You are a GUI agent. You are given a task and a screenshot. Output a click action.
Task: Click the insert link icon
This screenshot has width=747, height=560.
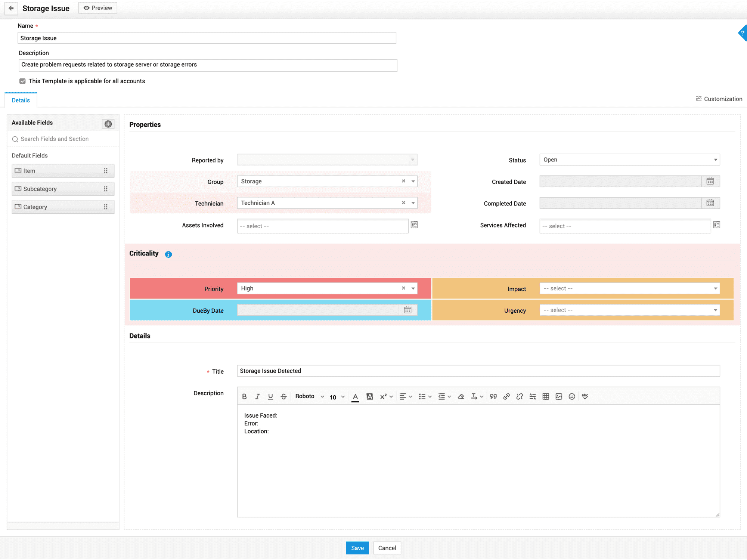pos(506,396)
